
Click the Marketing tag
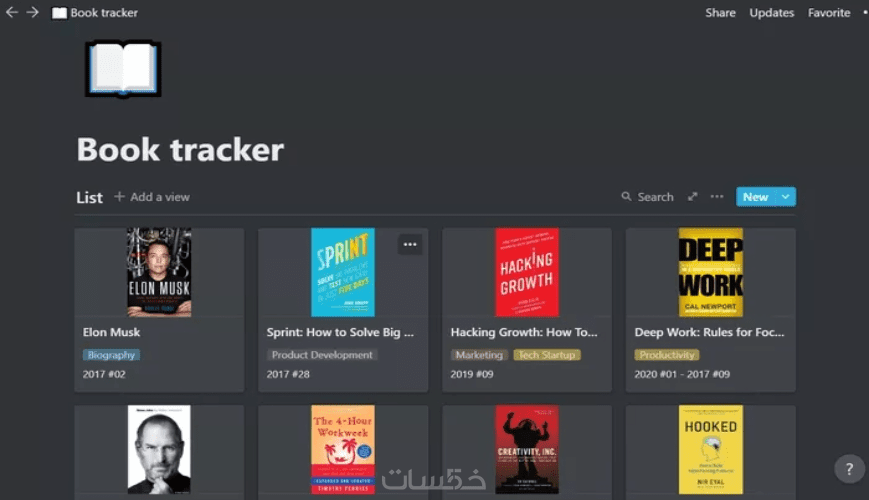click(479, 355)
